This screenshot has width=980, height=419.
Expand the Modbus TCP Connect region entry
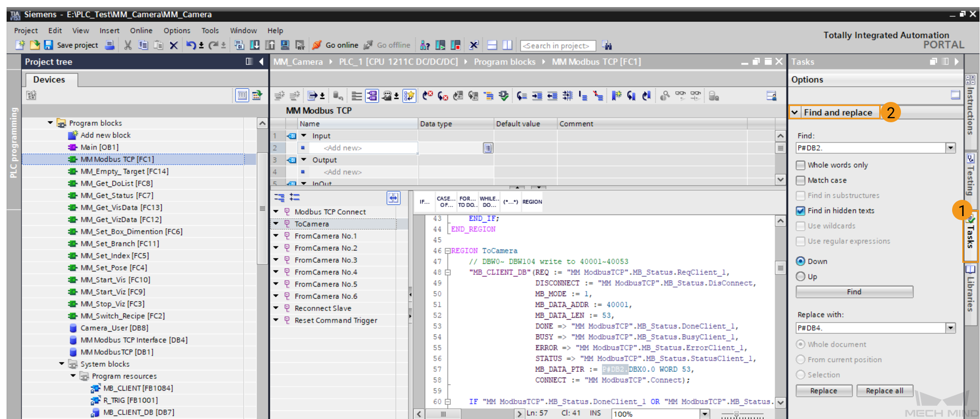(276, 212)
